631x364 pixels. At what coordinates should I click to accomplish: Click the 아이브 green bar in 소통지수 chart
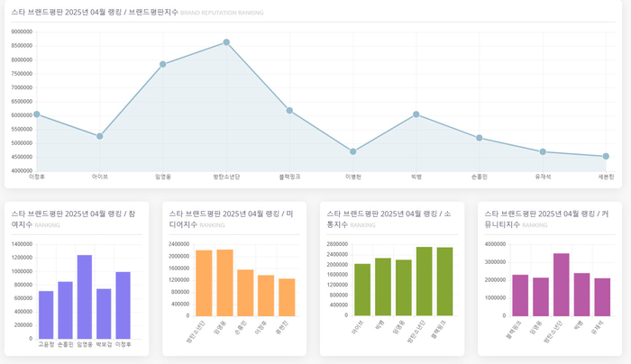362,289
